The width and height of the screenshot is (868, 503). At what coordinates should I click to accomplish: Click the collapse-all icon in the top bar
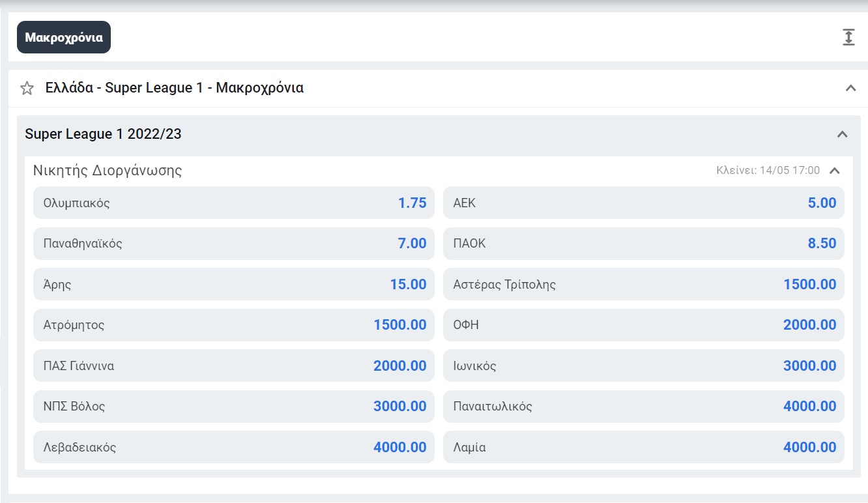click(848, 37)
